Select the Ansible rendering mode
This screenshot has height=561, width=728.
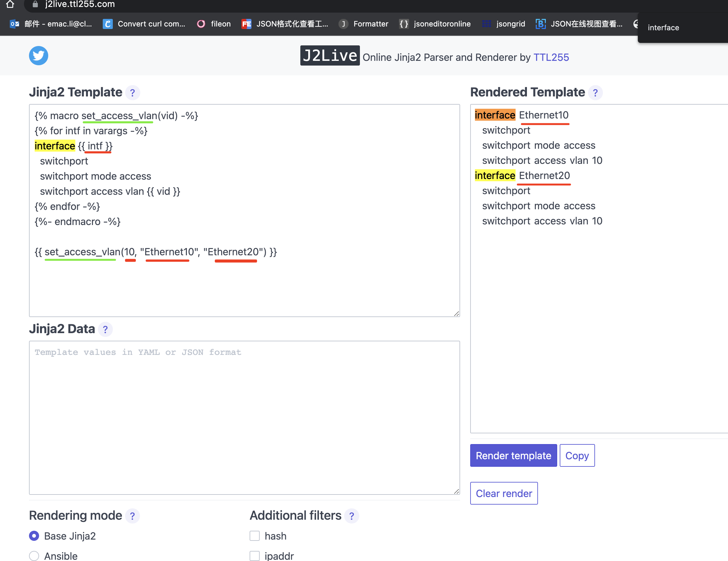click(x=34, y=556)
